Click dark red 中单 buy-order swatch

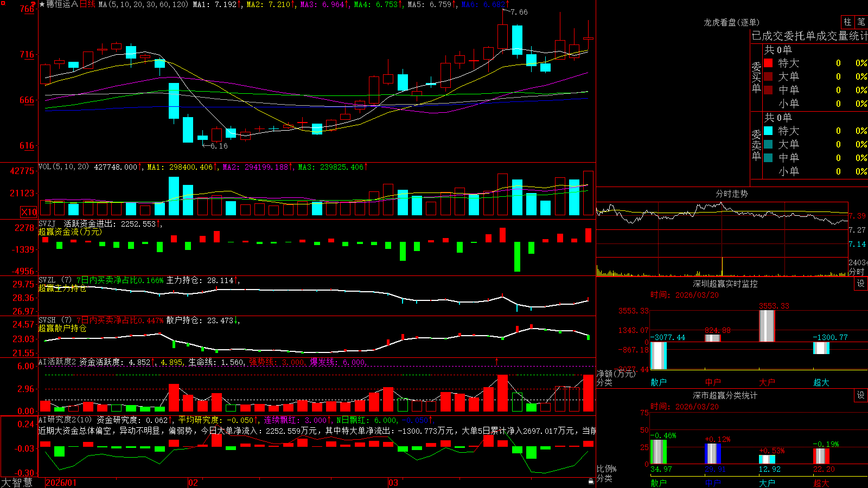(x=768, y=90)
